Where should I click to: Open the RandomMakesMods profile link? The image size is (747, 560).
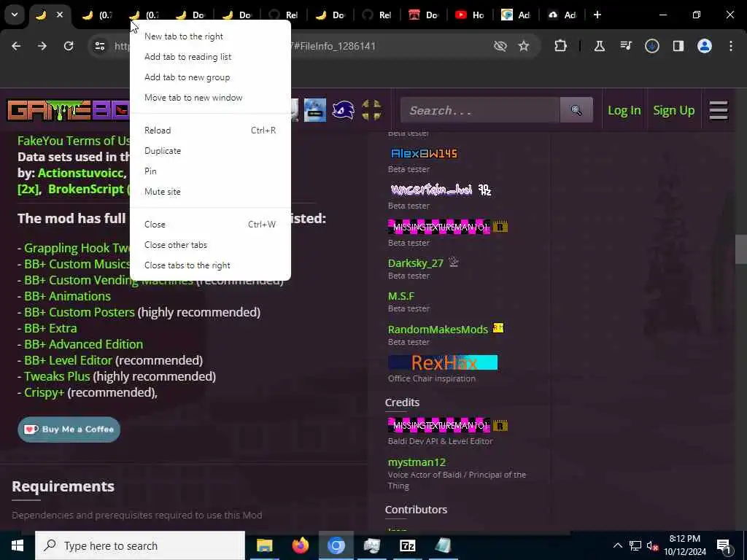click(x=438, y=329)
